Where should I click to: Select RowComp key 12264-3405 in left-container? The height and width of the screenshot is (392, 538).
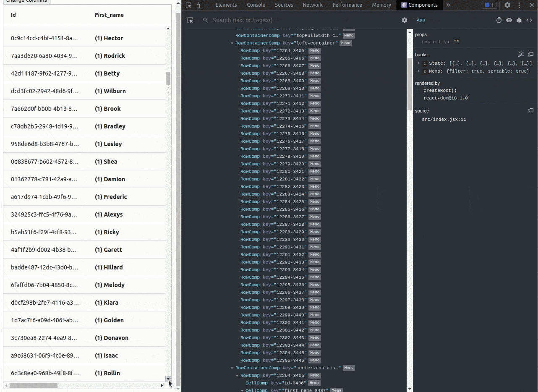[x=280, y=51]
